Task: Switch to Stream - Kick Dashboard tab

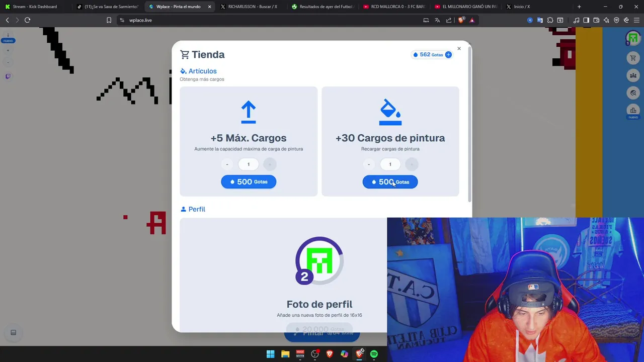Action: coord(35,7)
